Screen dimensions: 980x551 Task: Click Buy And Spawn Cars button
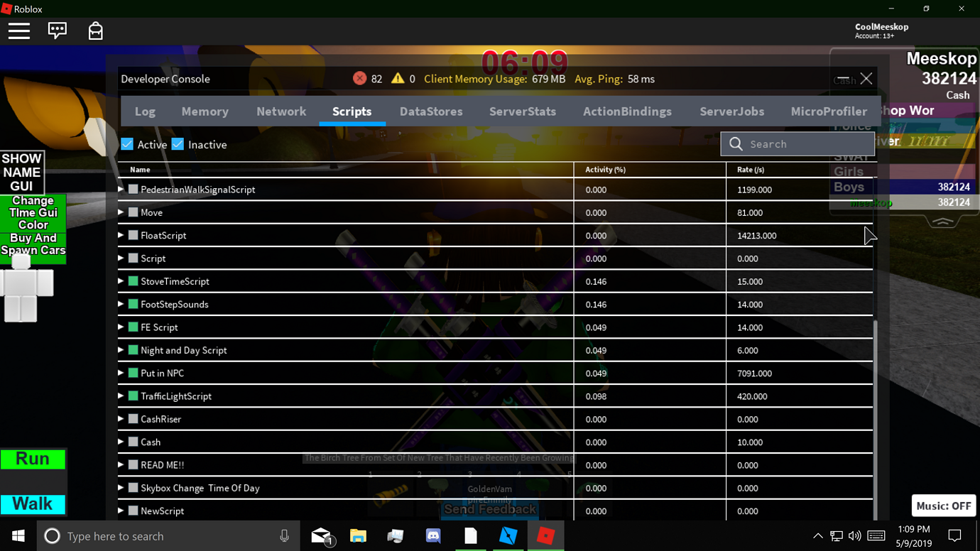pos(33,245)
